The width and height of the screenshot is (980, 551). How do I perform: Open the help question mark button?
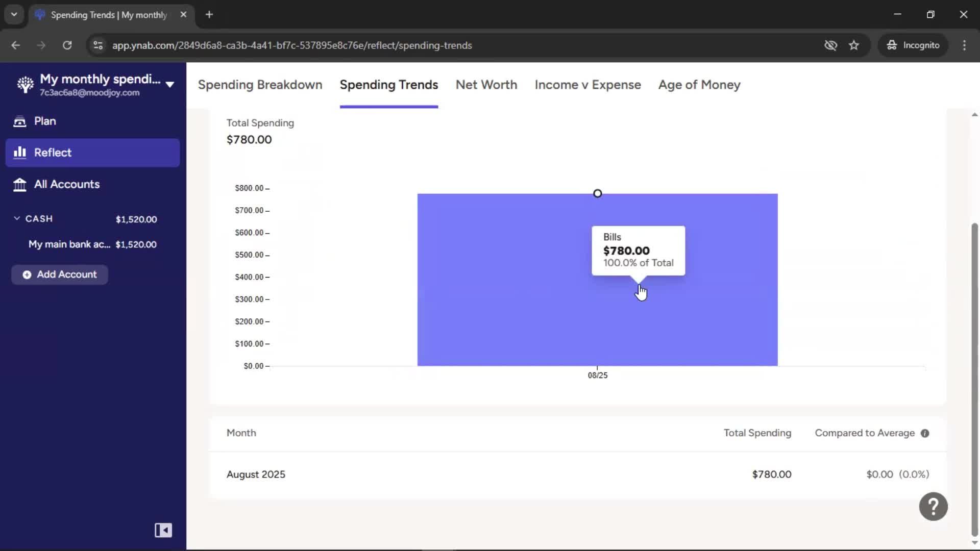(x=933, y=507)
